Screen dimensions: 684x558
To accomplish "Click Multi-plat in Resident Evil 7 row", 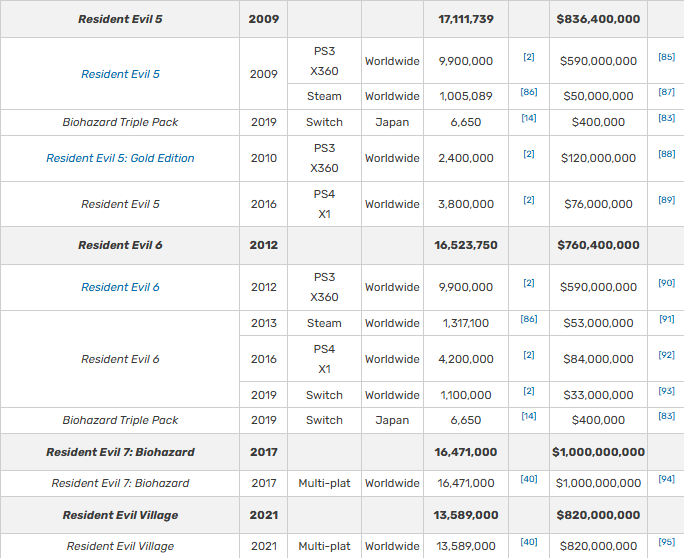I will [324, 483].
